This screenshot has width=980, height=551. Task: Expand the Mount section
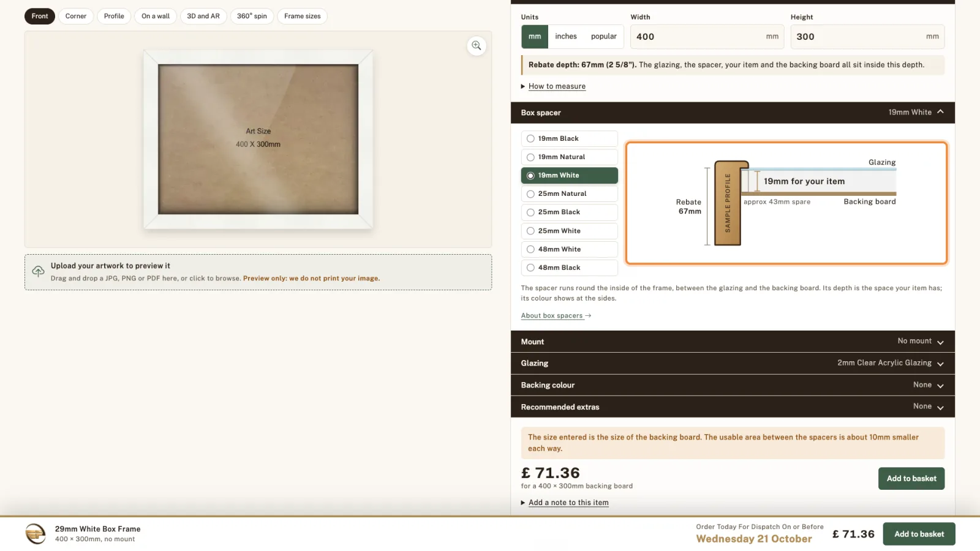(x=733, y=342)
